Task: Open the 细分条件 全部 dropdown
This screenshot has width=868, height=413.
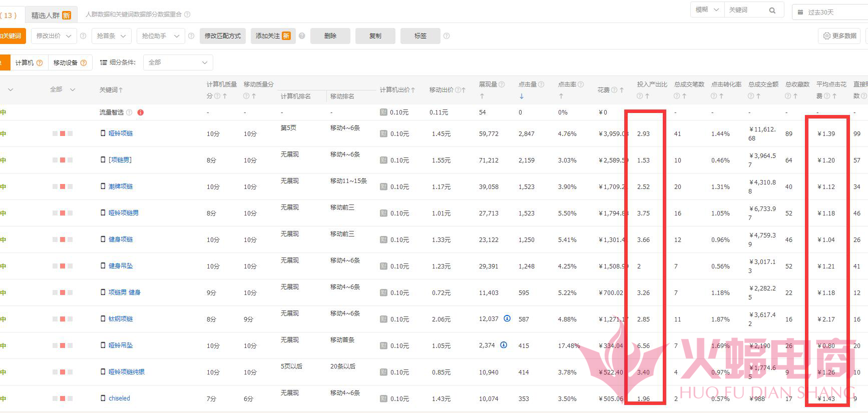Action: tap(178, 62)
